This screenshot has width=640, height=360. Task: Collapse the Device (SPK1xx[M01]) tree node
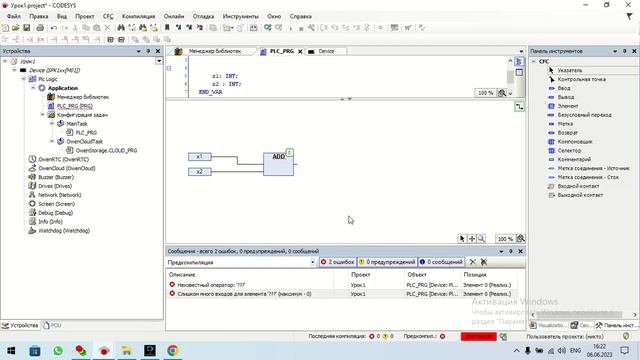click(x=14, y=70)
